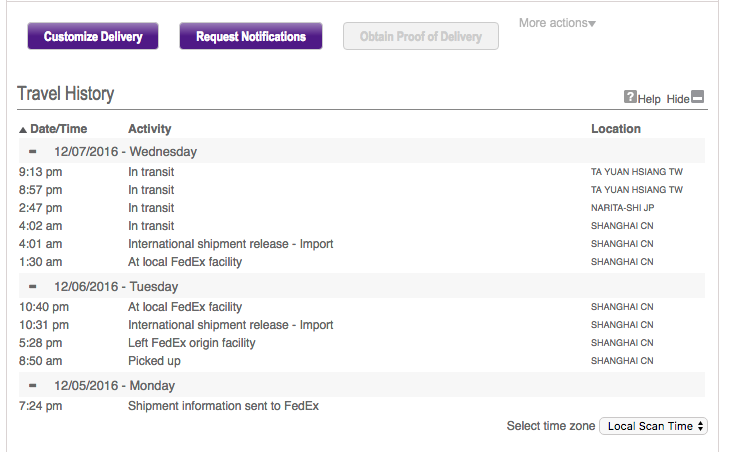730x452 pixels.
Task: Click Obtain Proof of Delivery button
Action: (x=421, y=37)
